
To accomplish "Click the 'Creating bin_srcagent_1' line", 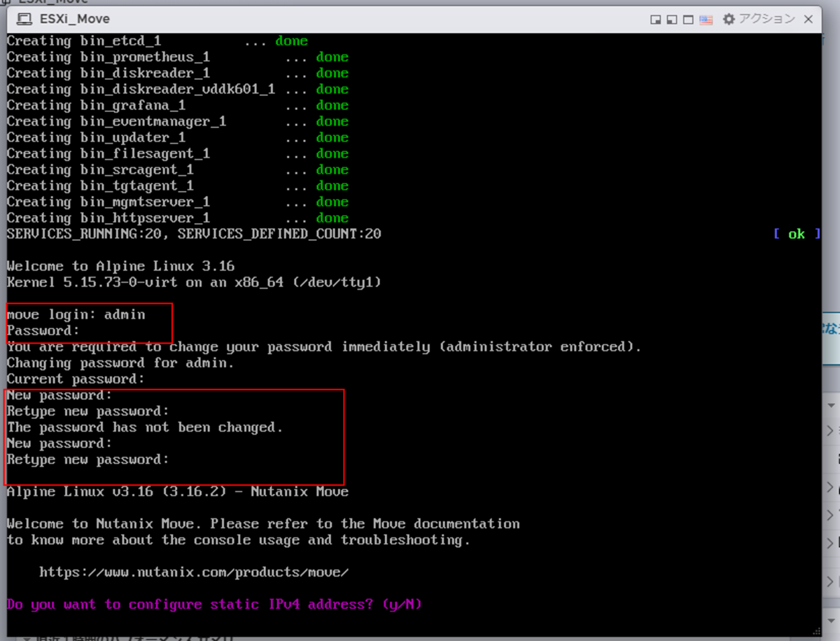I will tap(178, 169).
